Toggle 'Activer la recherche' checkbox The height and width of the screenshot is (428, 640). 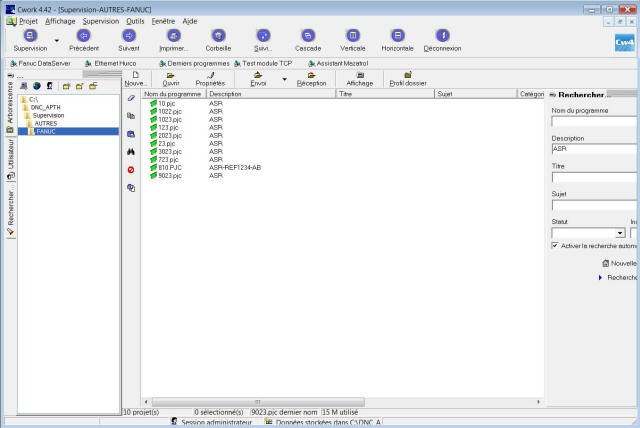pos(555,245)
